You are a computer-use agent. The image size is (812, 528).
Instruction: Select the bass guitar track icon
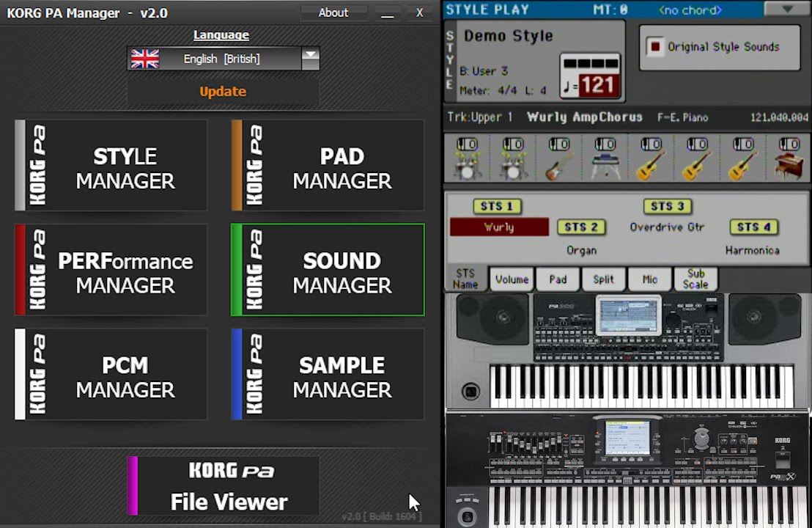click(x=558, y=166)
